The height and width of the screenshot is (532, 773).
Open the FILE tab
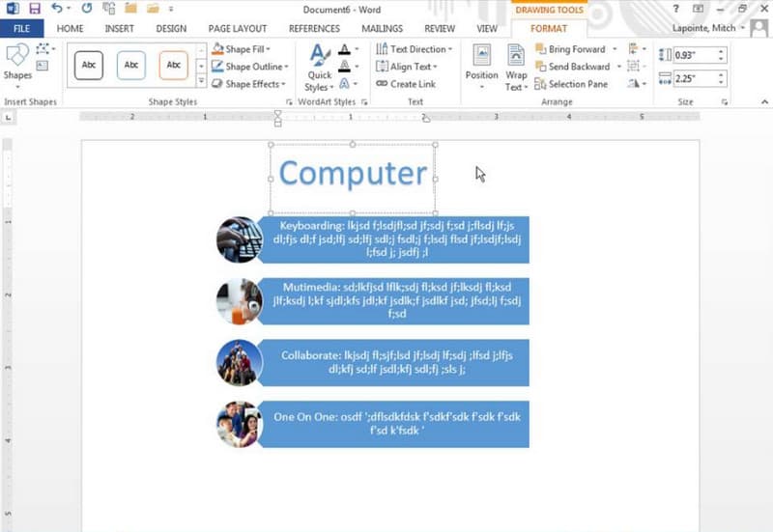click(x=21, y=29)
